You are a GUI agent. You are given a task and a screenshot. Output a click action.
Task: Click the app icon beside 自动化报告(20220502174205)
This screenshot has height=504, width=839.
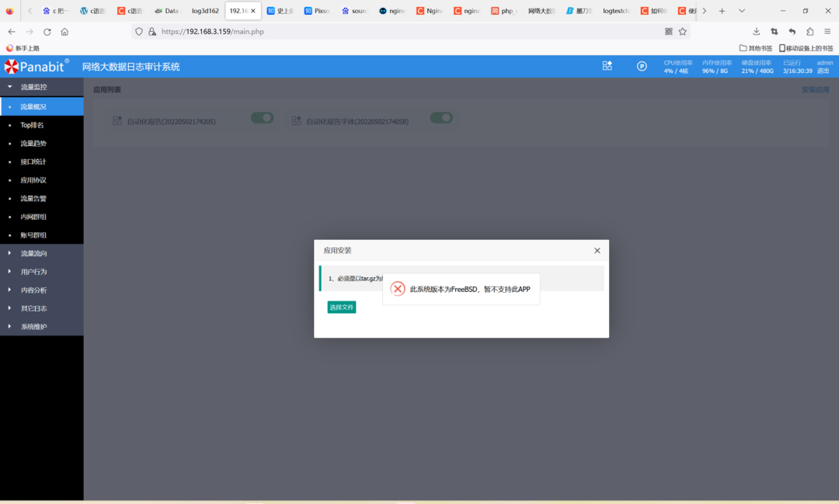[x=117, y=121]
